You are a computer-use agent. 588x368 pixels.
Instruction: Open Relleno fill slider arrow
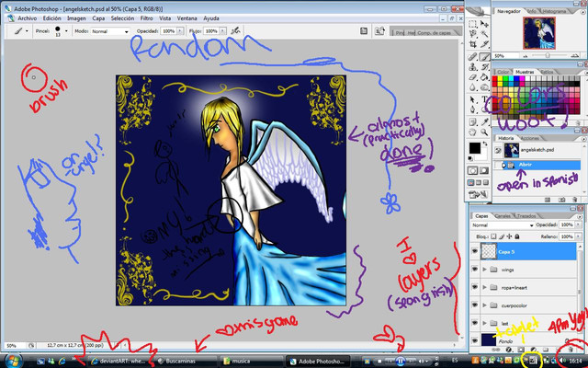pyautogui.click(x=577, y=236)
